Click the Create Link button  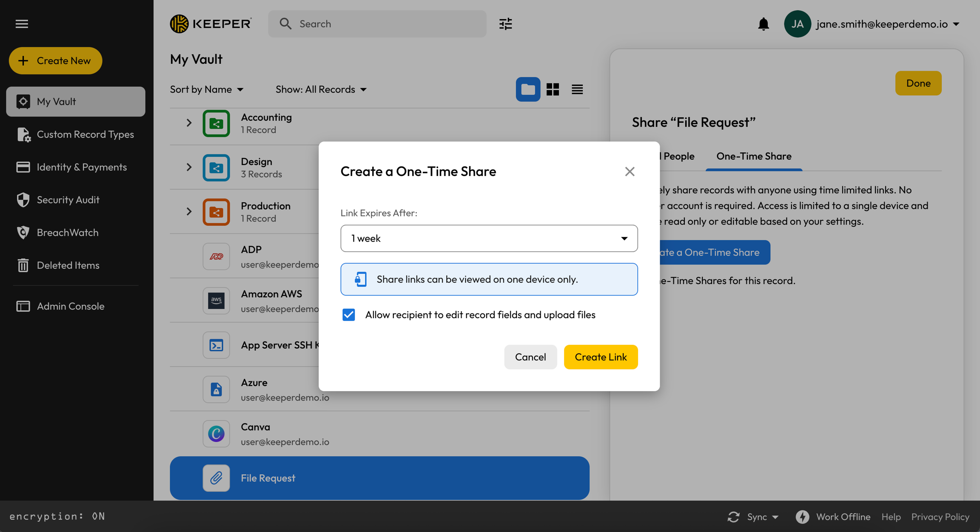pos(601,357)
